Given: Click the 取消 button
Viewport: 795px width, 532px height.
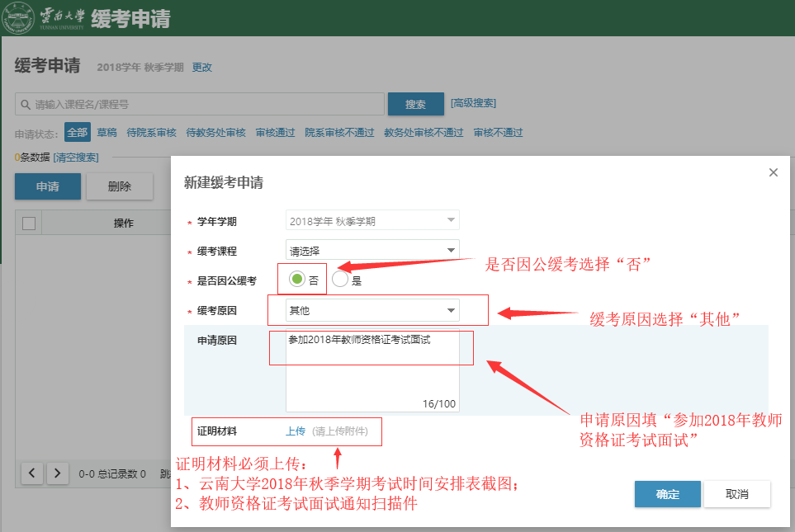Looking at the screenshot, I should [x=737, y=494].
